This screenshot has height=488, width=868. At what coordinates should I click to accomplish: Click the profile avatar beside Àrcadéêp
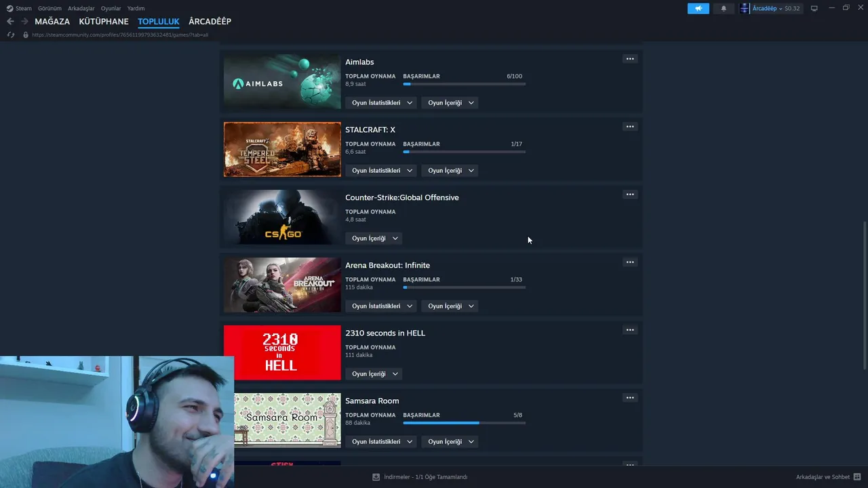[x=745, y=8]
